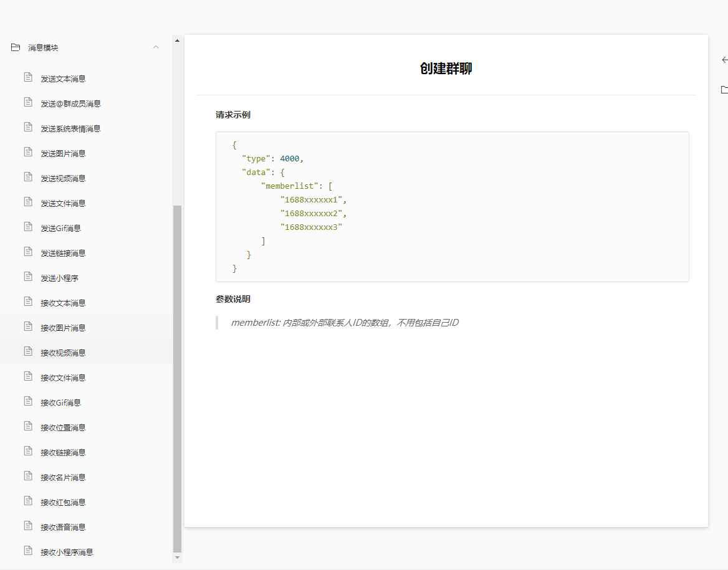
Task: Click document icon beside 接收链接消息
Action: 28,451
